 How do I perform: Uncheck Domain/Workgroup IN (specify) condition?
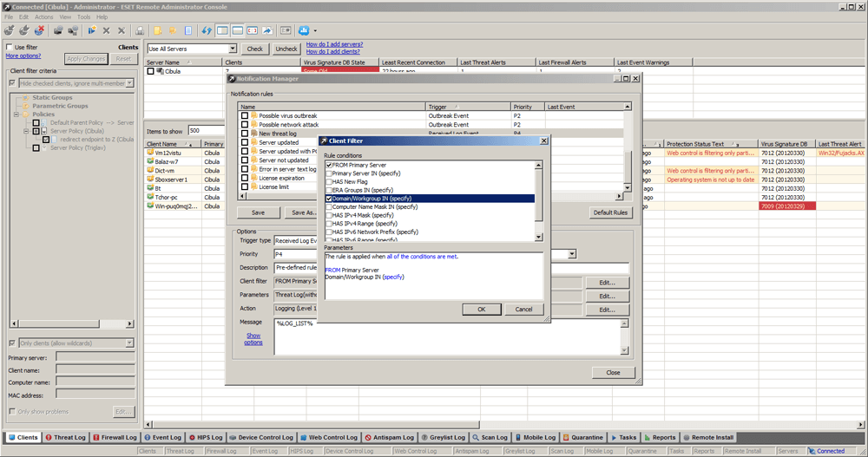pos(329,199)
